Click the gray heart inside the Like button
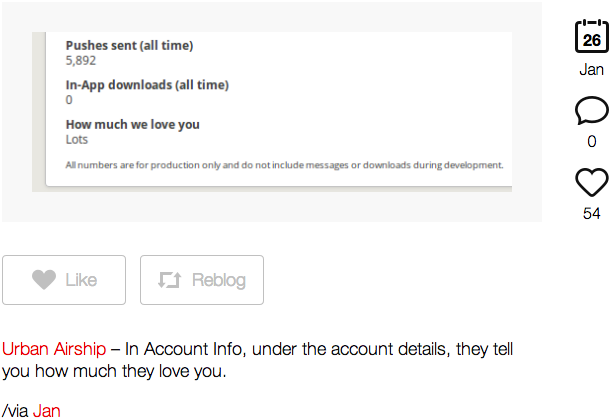The image size is (611, 420). point(44,280)
